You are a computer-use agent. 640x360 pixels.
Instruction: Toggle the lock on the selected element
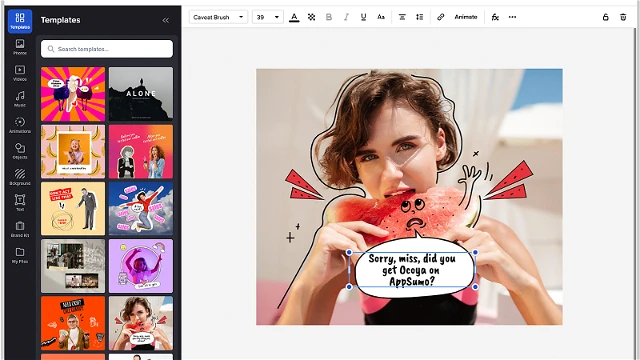(606, 17)
